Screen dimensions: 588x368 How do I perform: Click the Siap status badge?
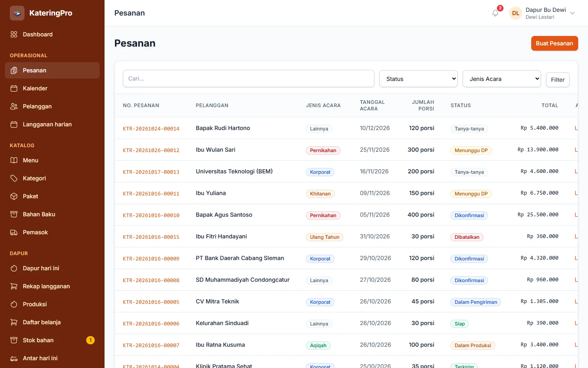tap(460, 324)
